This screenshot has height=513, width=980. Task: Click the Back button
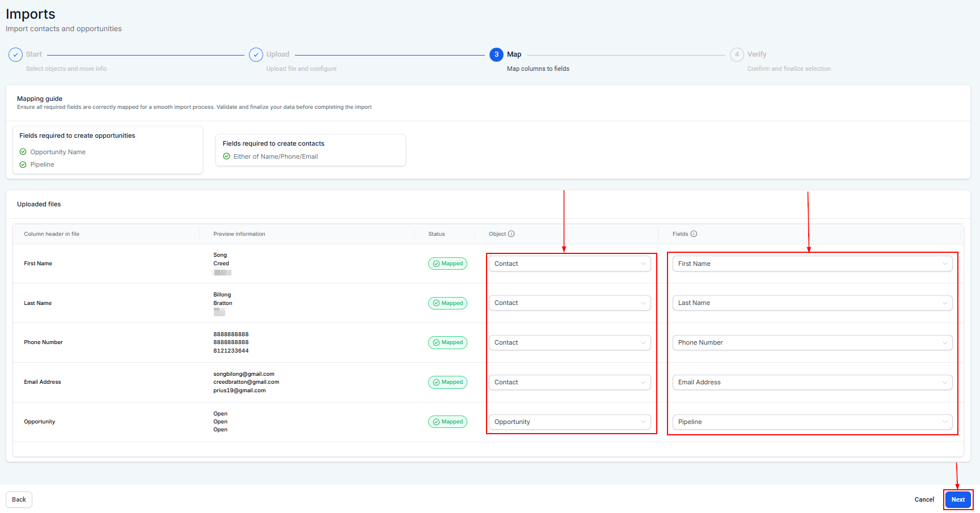pyautogui.click(x=19, y=499)
